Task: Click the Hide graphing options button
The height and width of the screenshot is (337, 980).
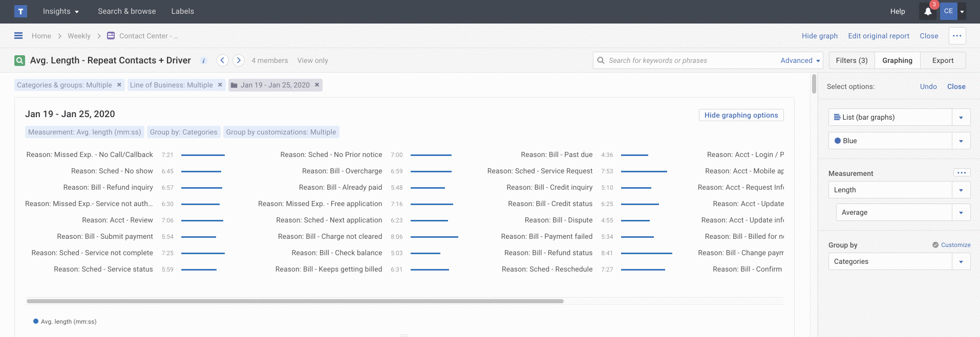Action: (741, 115)
